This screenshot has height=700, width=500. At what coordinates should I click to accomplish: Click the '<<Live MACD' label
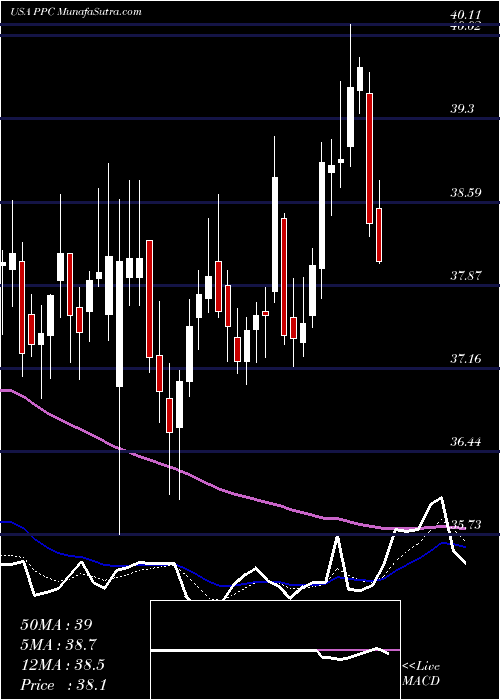pos(421,673)
